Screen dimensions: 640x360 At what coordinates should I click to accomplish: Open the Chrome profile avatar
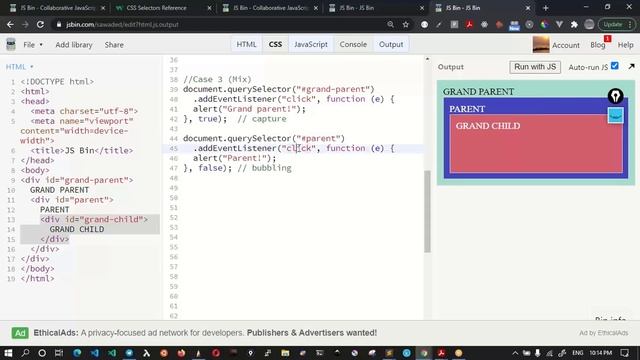point(589,24)
